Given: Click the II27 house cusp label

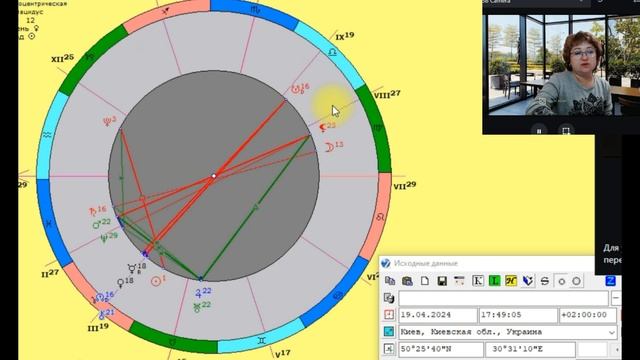Looking at the screenshot, I should [x=50, y=273].
